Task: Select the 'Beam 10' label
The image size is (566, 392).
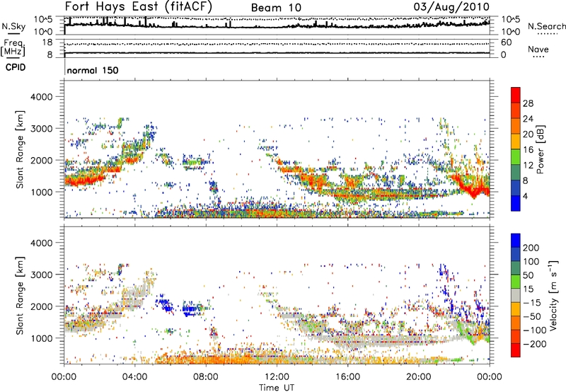Action: pyautogui.click(x=276, y=8)
